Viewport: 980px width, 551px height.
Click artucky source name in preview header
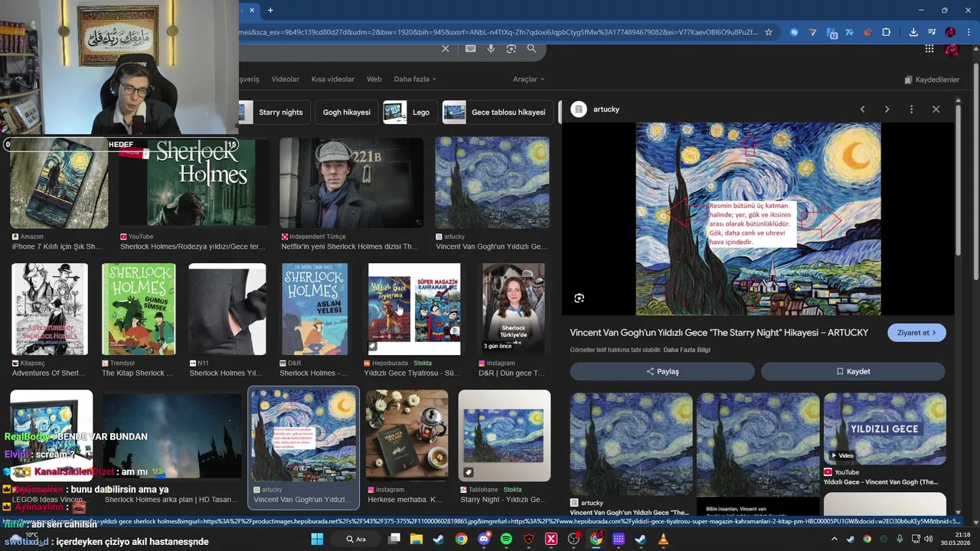pos(606,109)
